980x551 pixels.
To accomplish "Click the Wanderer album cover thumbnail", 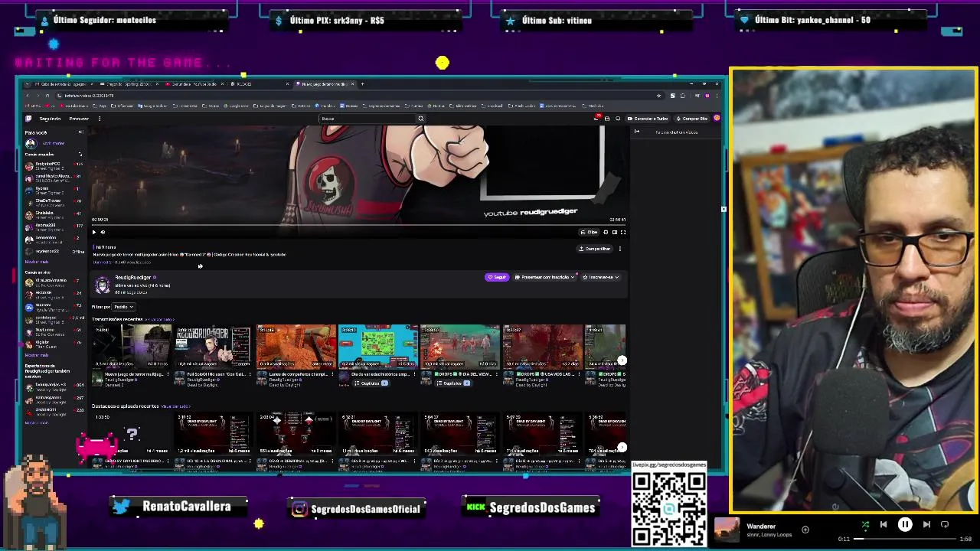I will click(727, 530).
